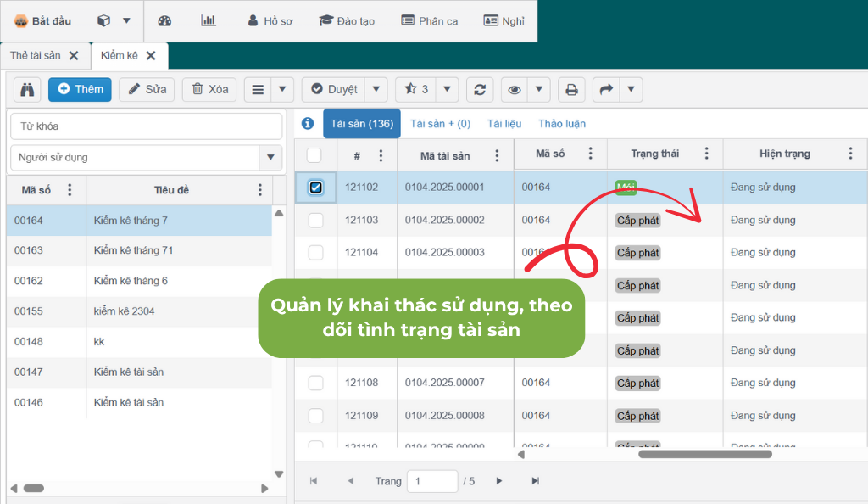Viewport: 868px width, 504px height.
Task: Check row 121103 checkbox
Action: [315, 220]
